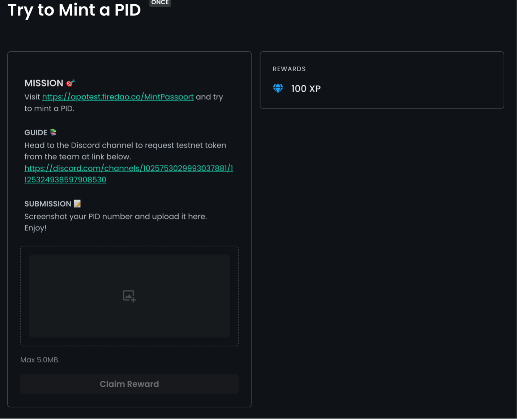This screenshot has width=517, height=420.
Task: Click the "Try to Mint a PID" heading
Action: pyautogui.click(x=74, y=10)
